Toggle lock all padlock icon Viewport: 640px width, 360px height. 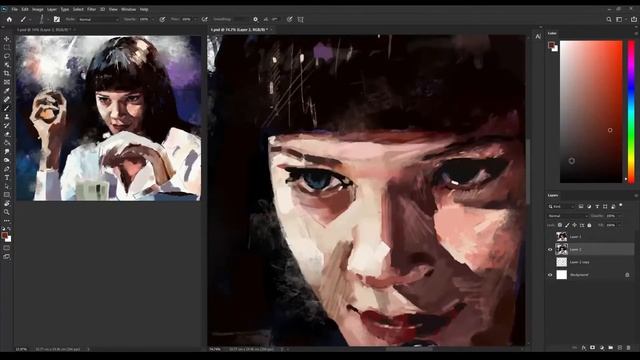point(589,225)
